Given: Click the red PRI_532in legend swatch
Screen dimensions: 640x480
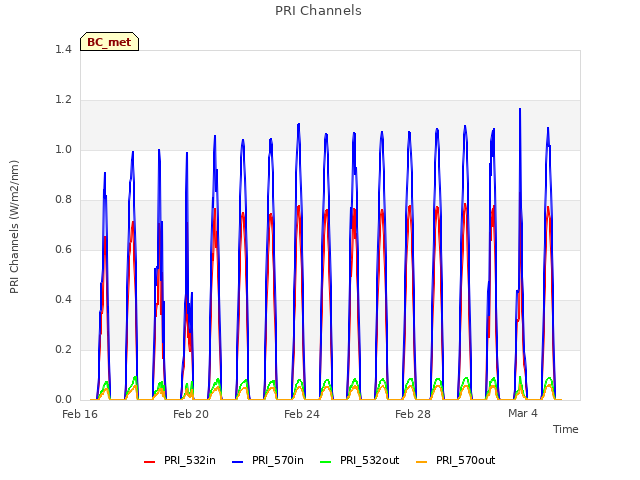Looking at the screenshot, I should 149,462.
